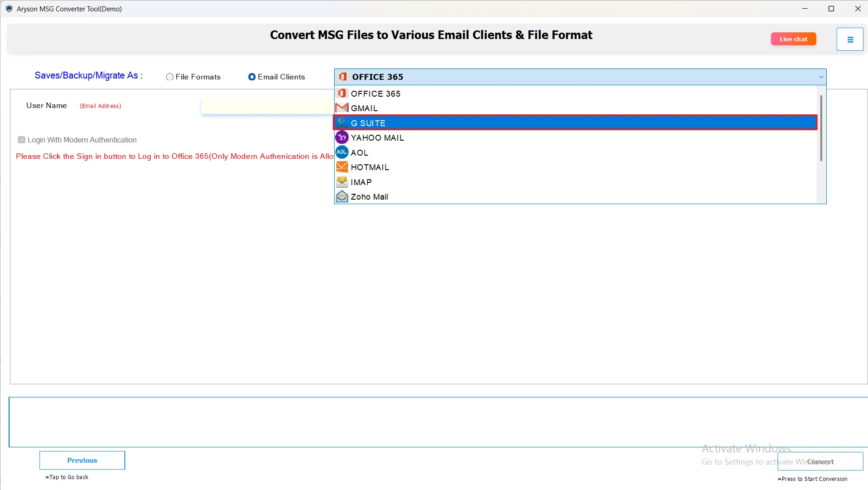Click the Hotmail orange envelope icon

342,167
